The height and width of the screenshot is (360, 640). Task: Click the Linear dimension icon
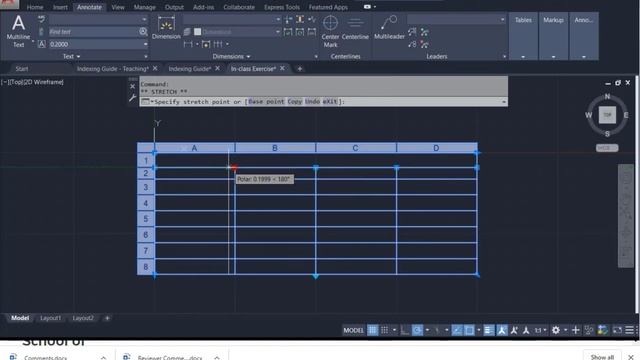click(188, 44)
